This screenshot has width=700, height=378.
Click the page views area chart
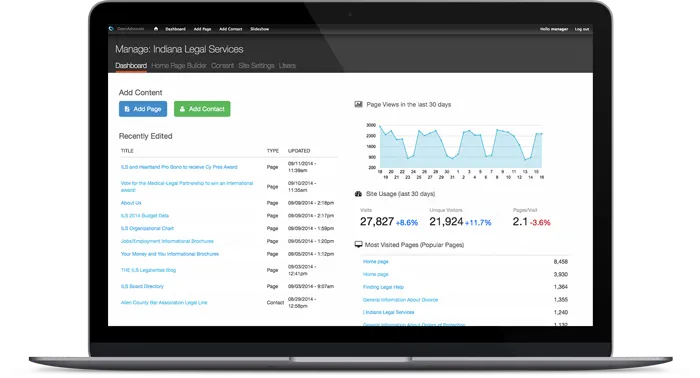[x=460, y=147]
